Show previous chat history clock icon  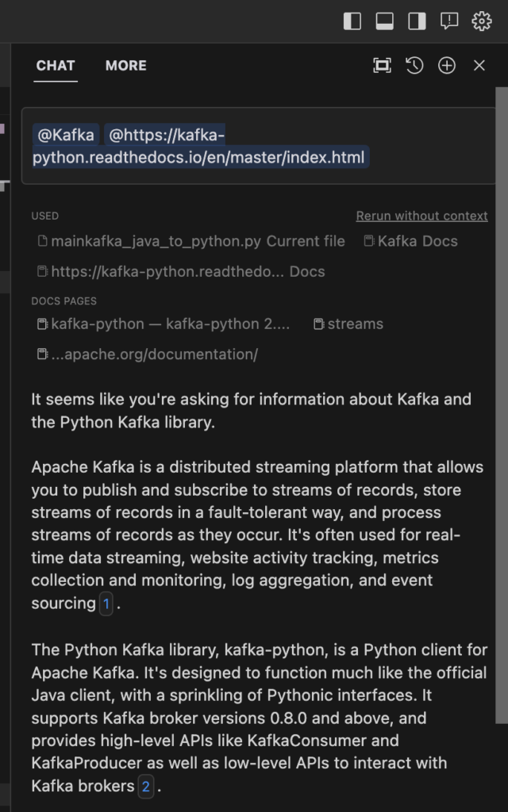[414, 66]
